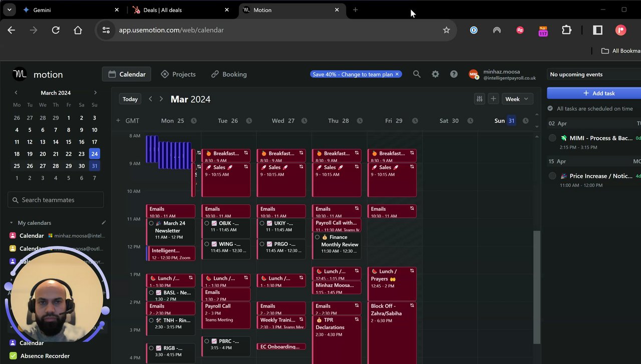Click the plus icon beside Week selector
This screenshot has width=641, height=364.
click(x=493, y=99)
